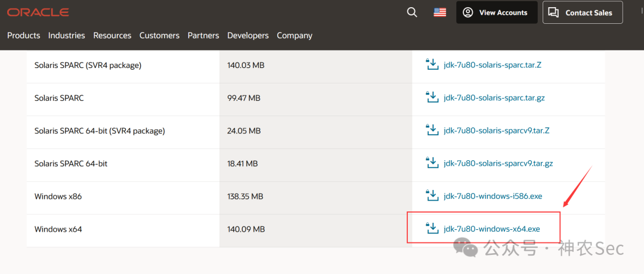Click the person icon in View Accounts

[468, 13]
